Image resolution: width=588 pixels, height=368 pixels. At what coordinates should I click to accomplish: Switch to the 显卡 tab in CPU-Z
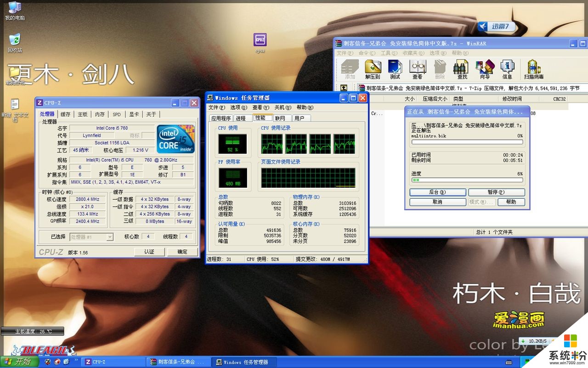click(x=134, y=115)
